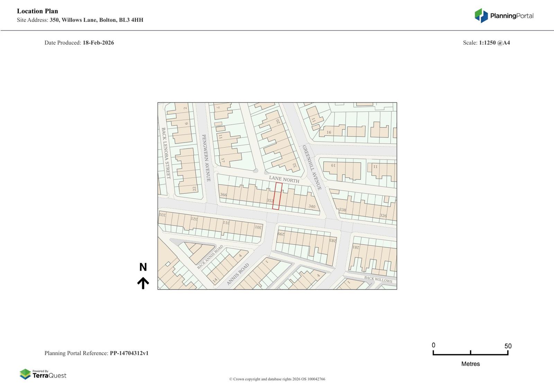
Task: Click the Greenhill Avenue street label
Action: click(312, 167)
